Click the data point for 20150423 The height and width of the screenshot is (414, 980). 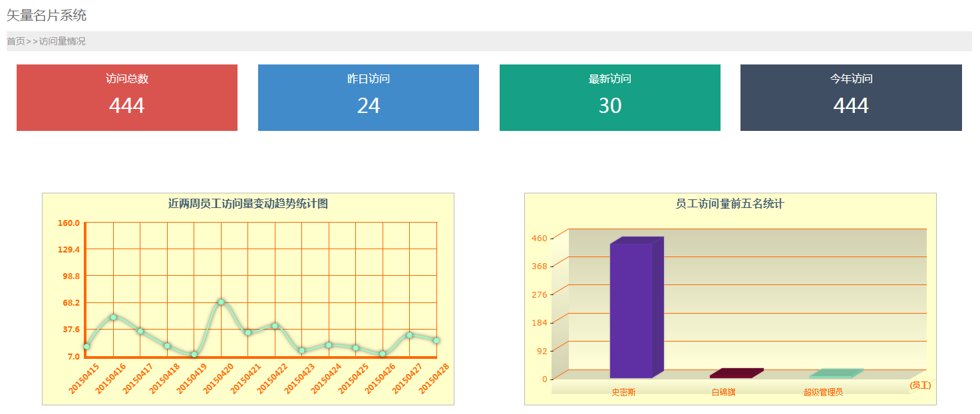click(x=302, y=350)
